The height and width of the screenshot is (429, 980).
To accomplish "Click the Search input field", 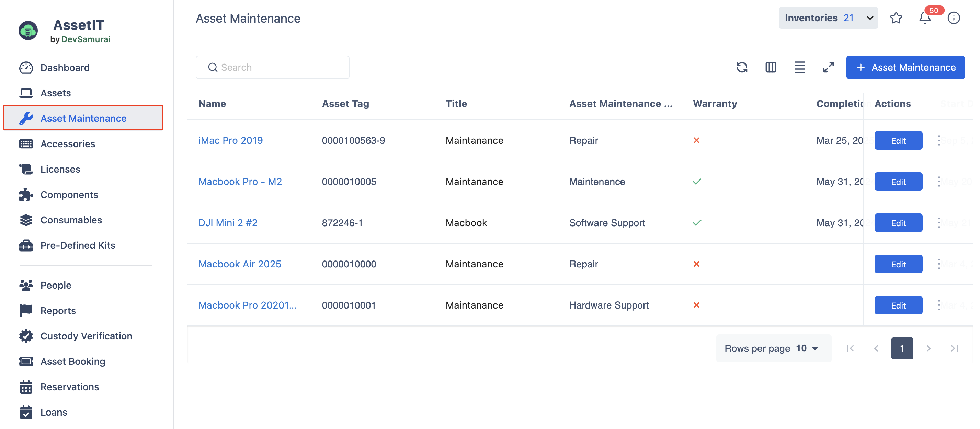I will 272,67.
